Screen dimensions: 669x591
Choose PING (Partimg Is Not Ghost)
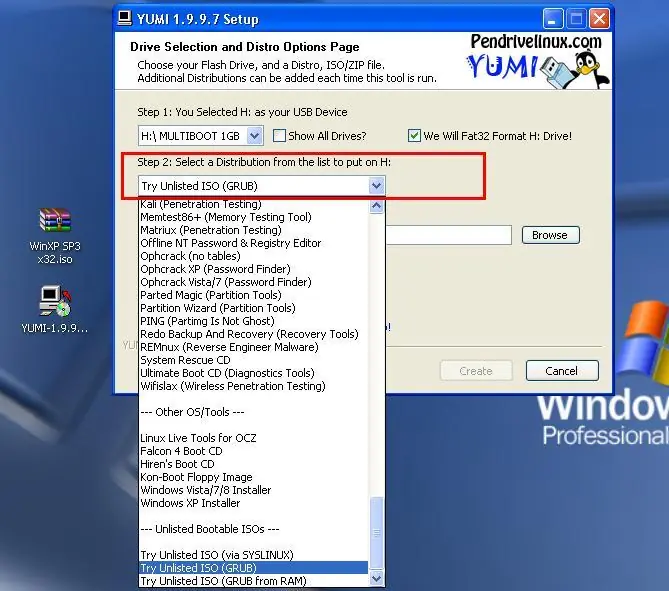pyautogui.click(x=253, y=321)
